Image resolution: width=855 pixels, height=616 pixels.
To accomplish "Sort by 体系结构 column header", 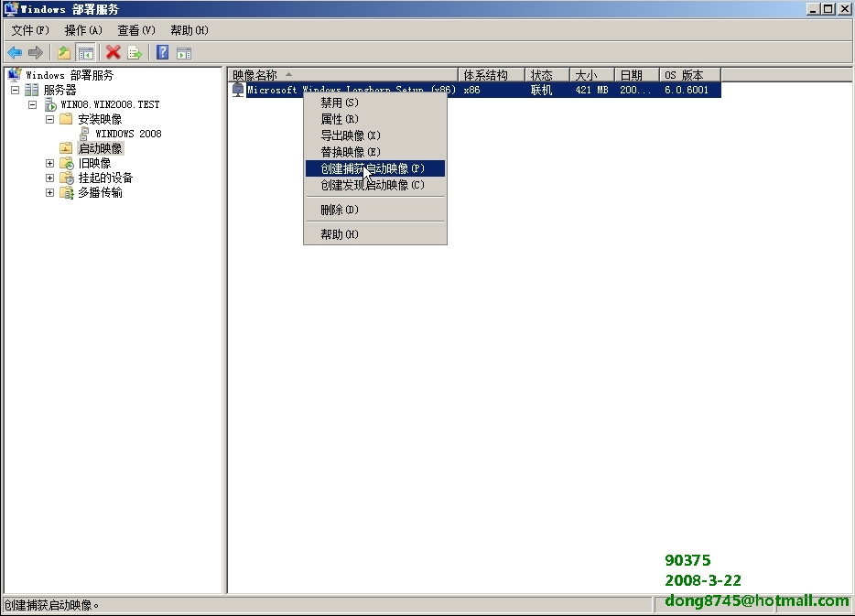I will (492, 75).
